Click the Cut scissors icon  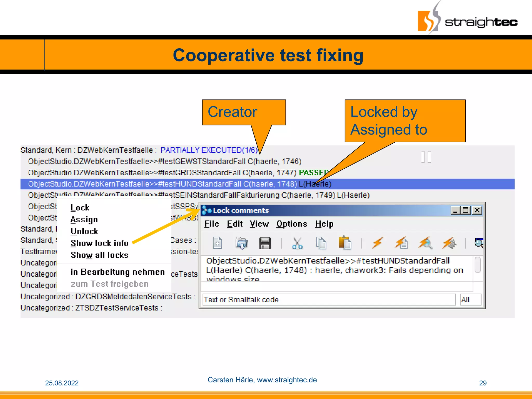point(297,243)
